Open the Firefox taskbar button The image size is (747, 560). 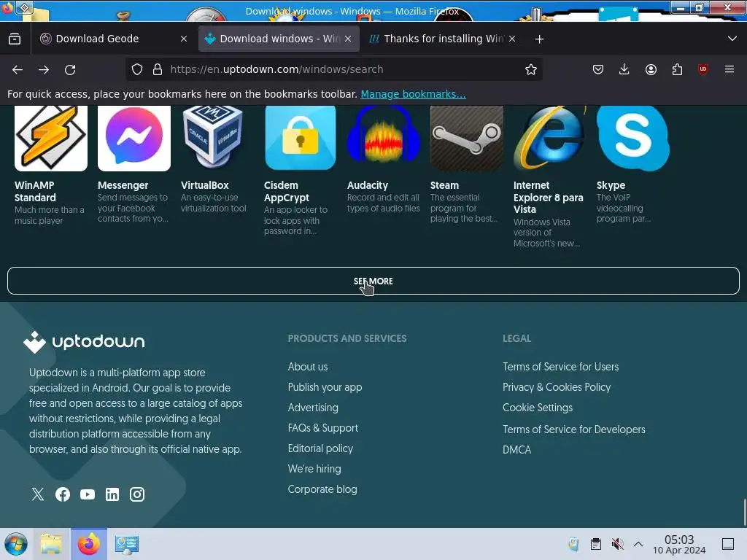point(89,544)
